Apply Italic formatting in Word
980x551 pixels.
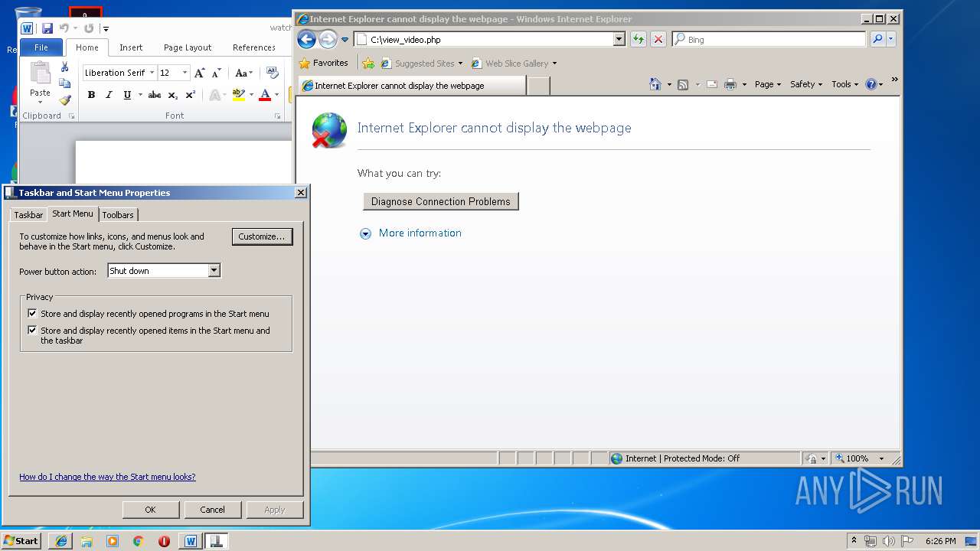109,95
